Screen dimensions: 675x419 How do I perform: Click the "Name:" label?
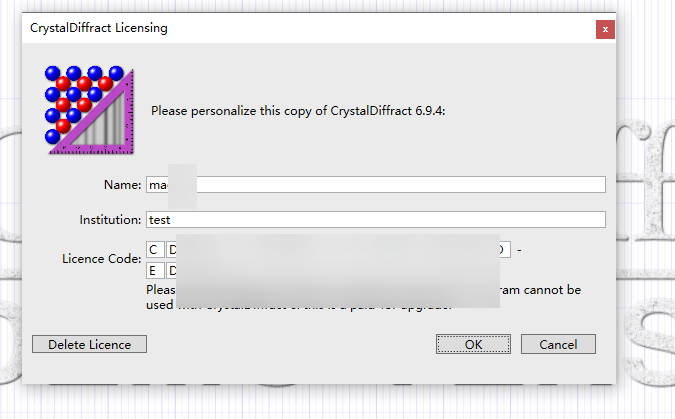pyautogui.click(x=122, y=185)
